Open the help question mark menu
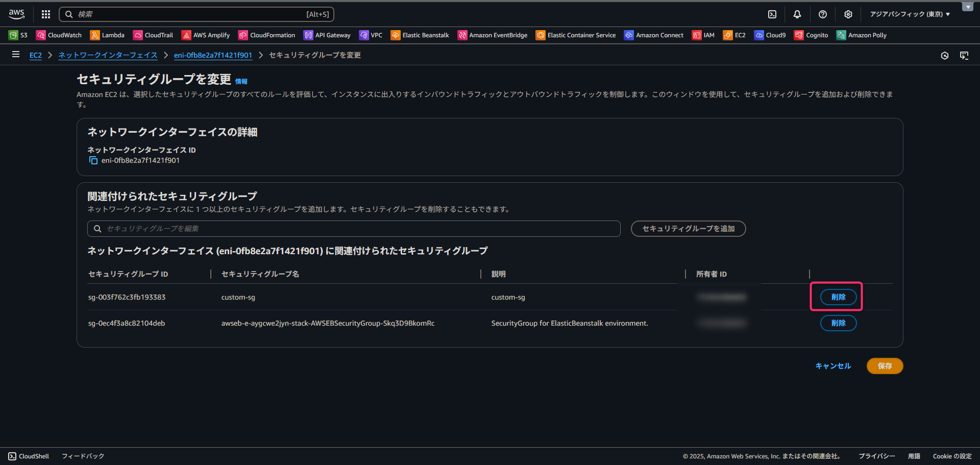 pyautogui.click(x=823, y=14)
